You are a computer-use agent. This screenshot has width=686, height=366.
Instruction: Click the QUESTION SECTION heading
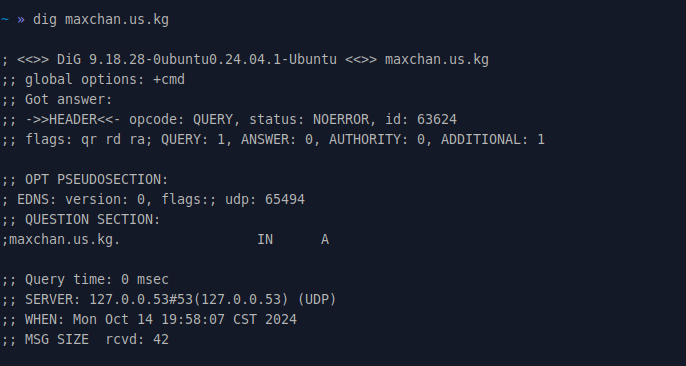pos(92,220)
